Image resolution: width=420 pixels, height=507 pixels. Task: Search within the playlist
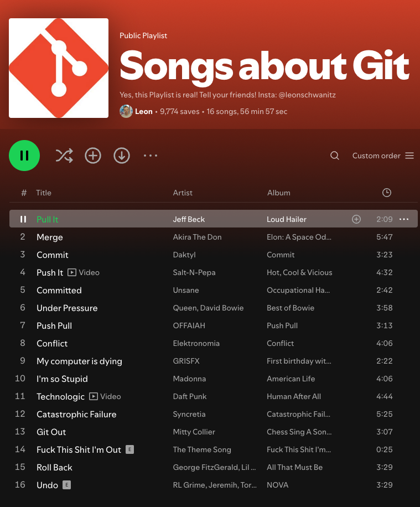point(335,156)
